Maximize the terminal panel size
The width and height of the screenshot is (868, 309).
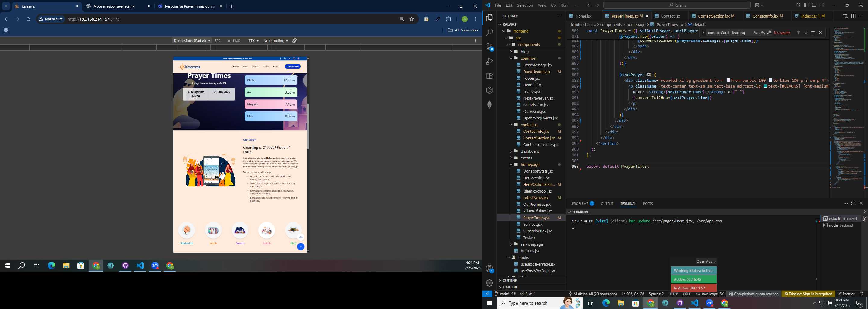853,203
